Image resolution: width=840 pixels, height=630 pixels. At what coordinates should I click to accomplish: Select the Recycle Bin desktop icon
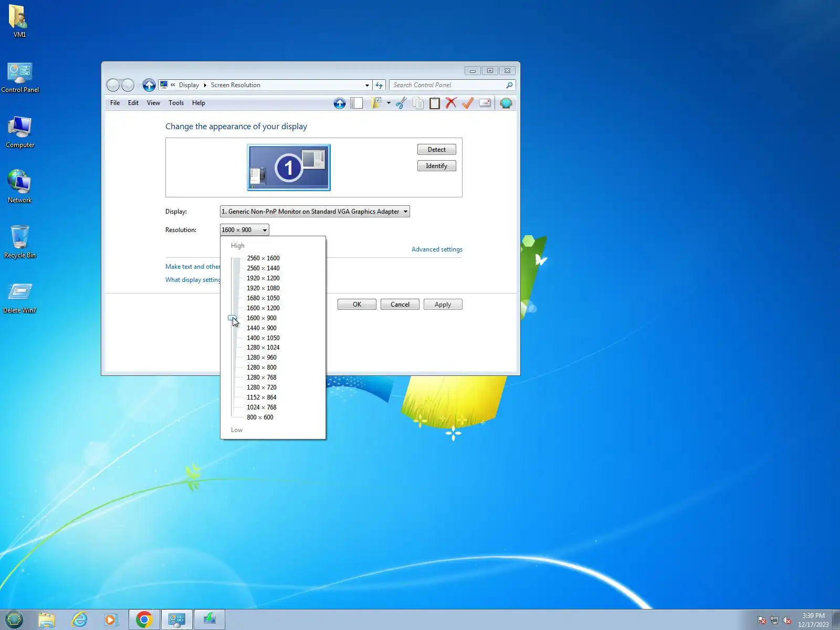pyautogui.click(x=20, y=241)
